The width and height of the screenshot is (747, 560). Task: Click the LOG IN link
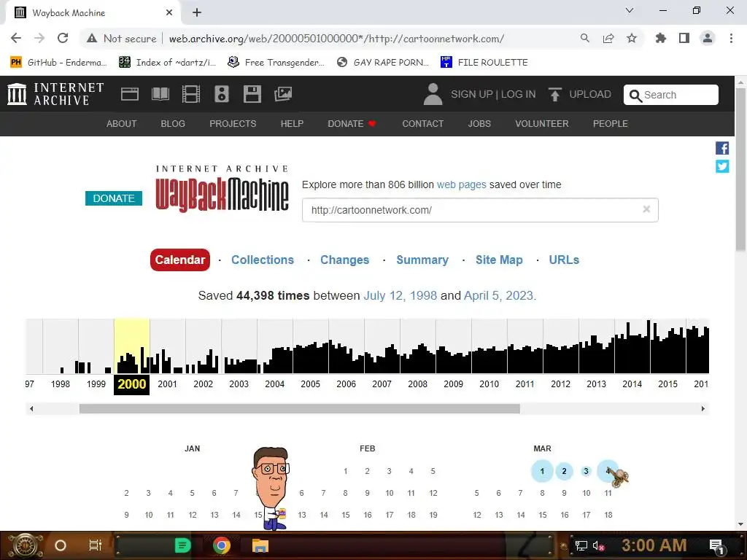click(519, 94)
